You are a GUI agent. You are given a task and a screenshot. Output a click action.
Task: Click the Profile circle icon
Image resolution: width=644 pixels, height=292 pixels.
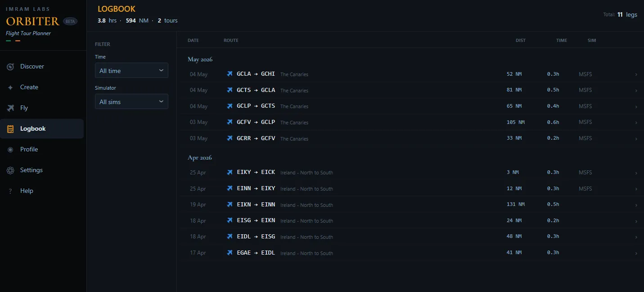10,150
